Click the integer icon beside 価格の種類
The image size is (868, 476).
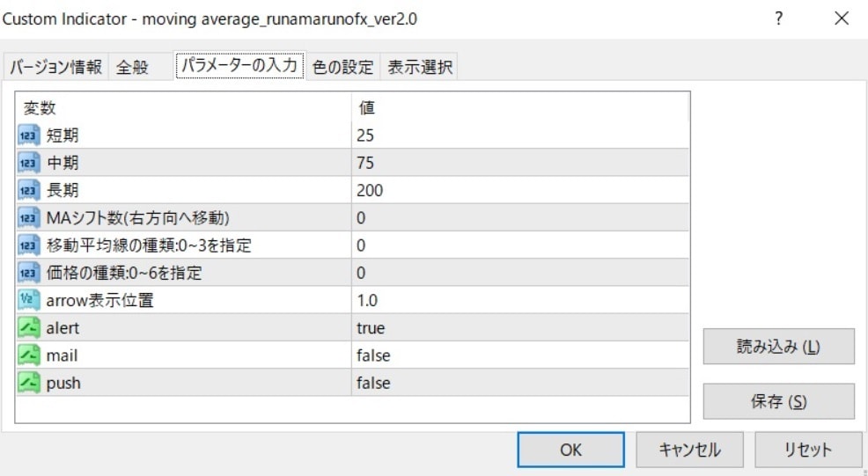(x=29, y=273)
